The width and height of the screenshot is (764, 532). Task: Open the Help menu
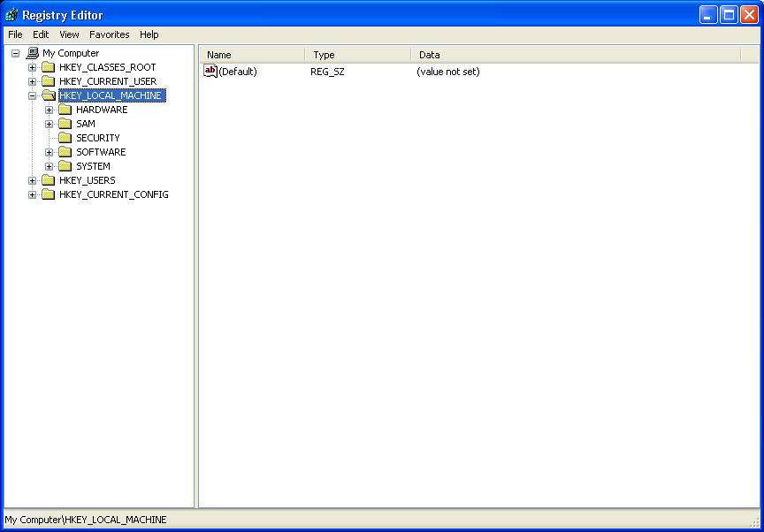point(149,34)
